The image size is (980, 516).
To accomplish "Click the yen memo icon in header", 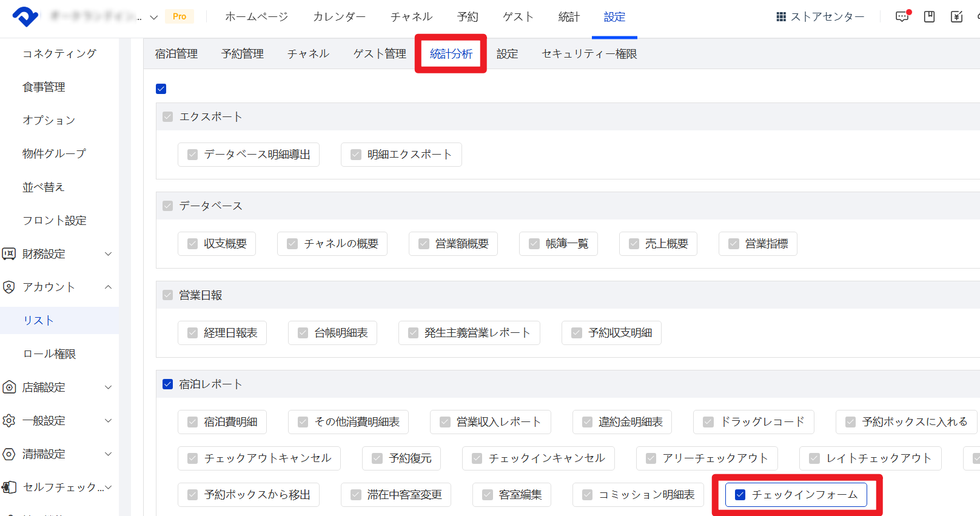I will point(956,17).
